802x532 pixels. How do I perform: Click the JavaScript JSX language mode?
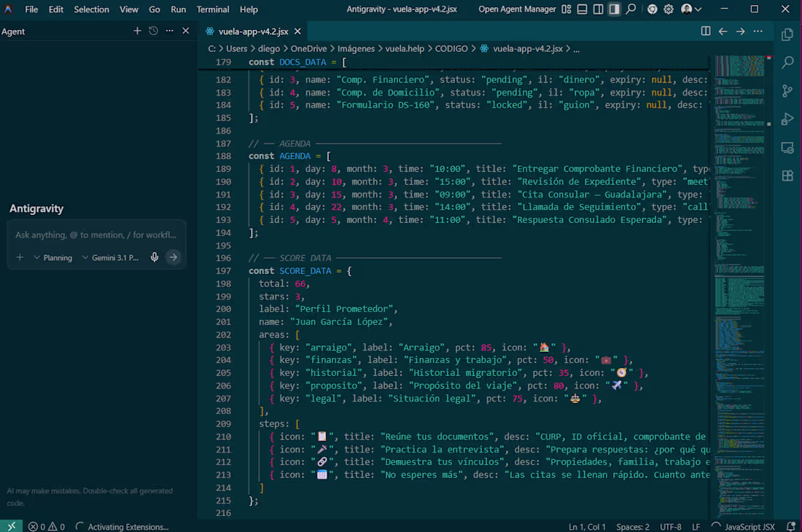[750, 527]
